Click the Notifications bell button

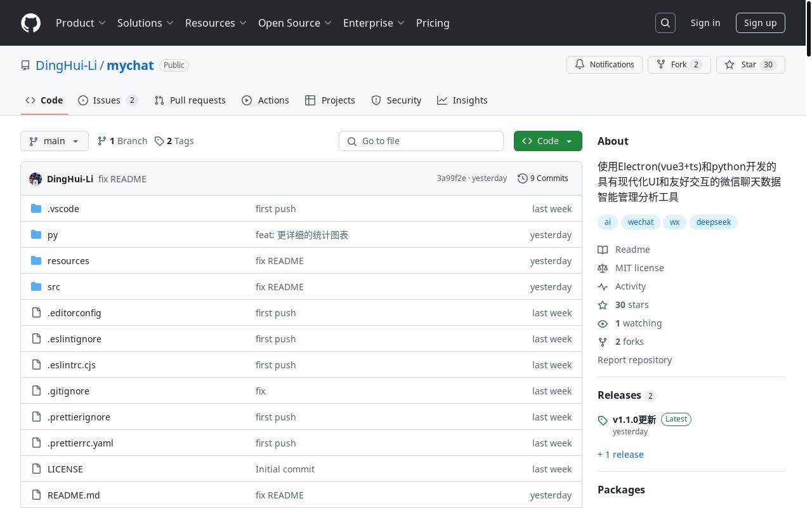[x=605, y=65]
